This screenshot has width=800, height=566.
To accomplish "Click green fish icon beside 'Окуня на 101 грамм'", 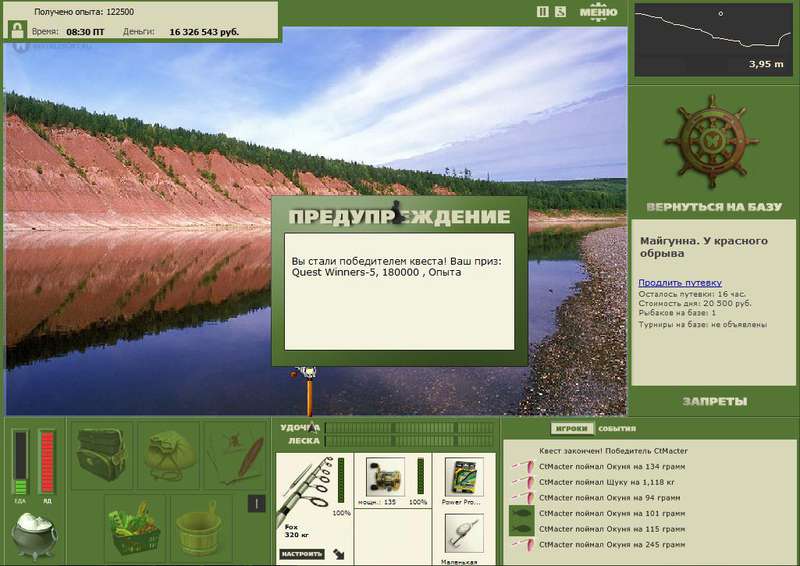I will [x=521, y=513].
